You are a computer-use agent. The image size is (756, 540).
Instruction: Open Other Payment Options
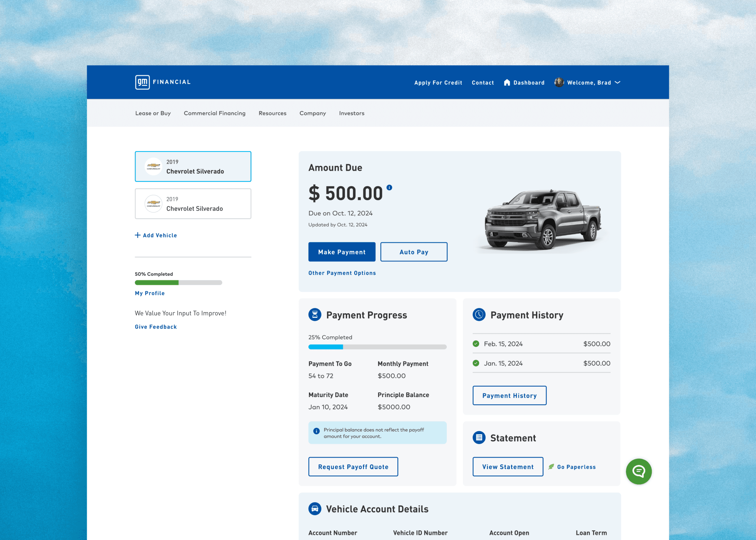coord(342,273)
